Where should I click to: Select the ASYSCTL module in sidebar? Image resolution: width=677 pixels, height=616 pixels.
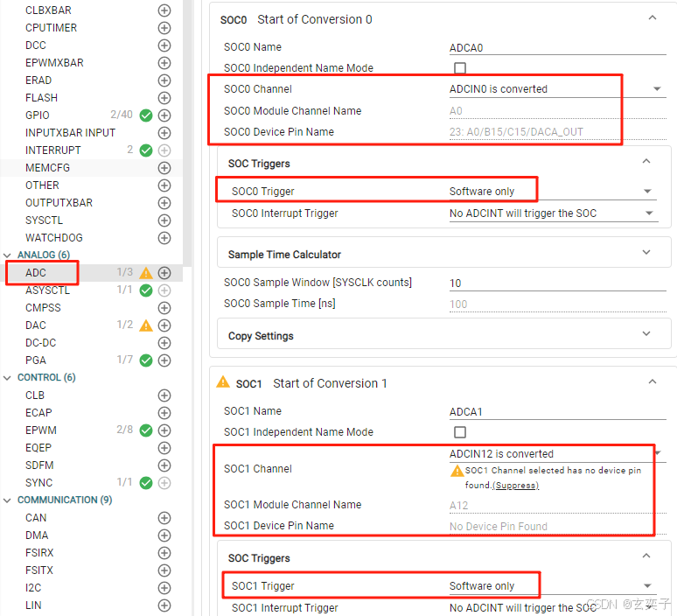click(47, 290)
